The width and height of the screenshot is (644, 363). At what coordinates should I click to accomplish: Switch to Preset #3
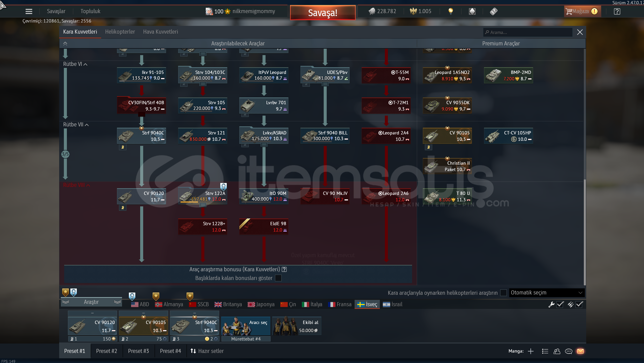[138, 351]
